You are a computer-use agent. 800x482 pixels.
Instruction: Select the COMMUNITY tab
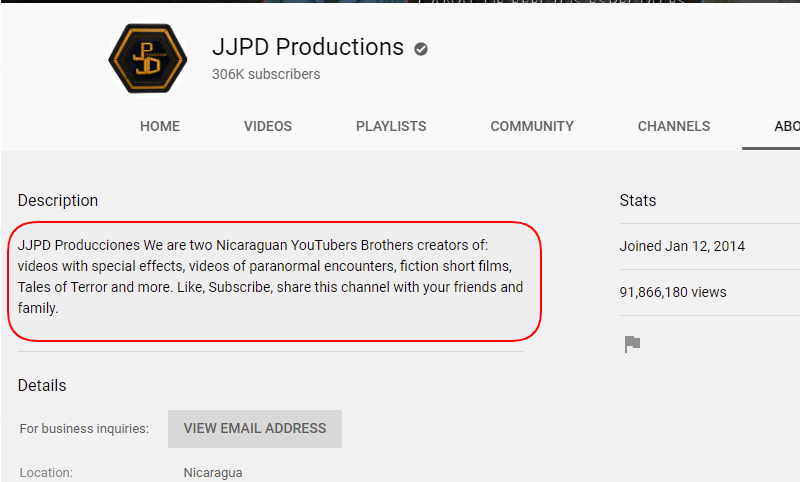532,126
